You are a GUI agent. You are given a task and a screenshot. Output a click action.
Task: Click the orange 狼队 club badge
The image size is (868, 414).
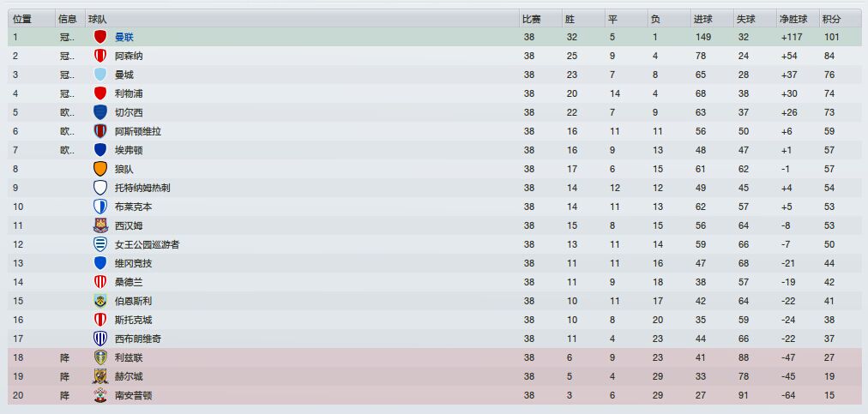(100, 169)
